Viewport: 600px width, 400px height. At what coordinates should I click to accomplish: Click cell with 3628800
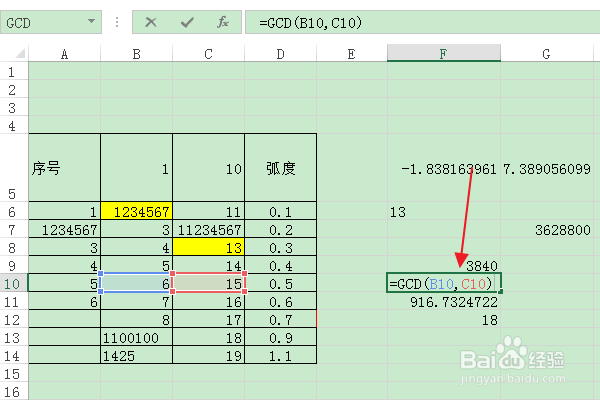point(547,229)
